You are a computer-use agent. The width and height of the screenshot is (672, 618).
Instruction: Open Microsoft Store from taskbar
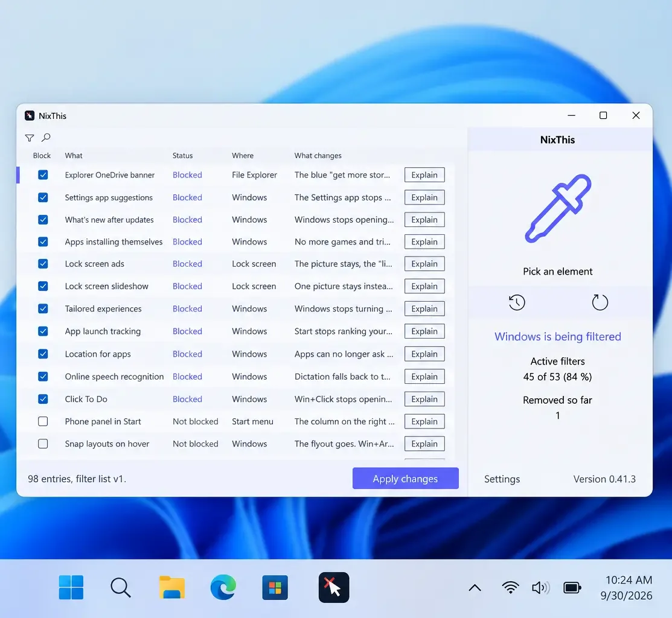click(x=275, y=587)
